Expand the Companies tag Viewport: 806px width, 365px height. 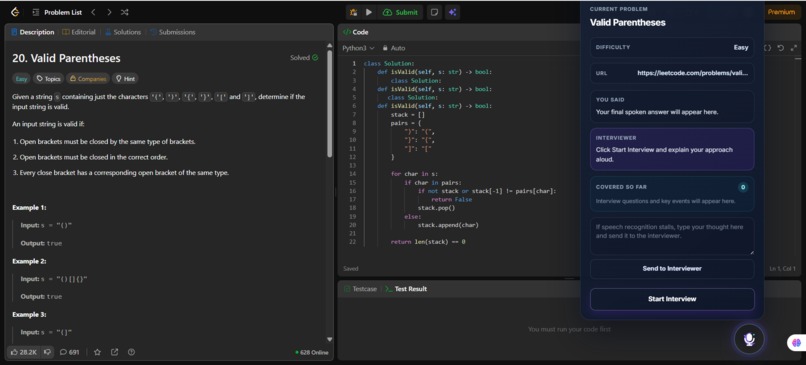[88, 79]
